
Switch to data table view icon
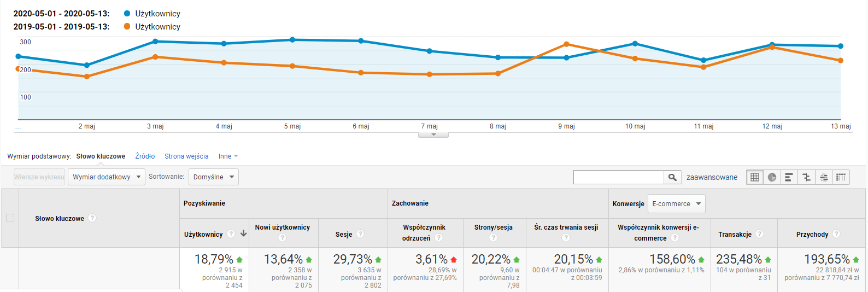click(755, 177)
